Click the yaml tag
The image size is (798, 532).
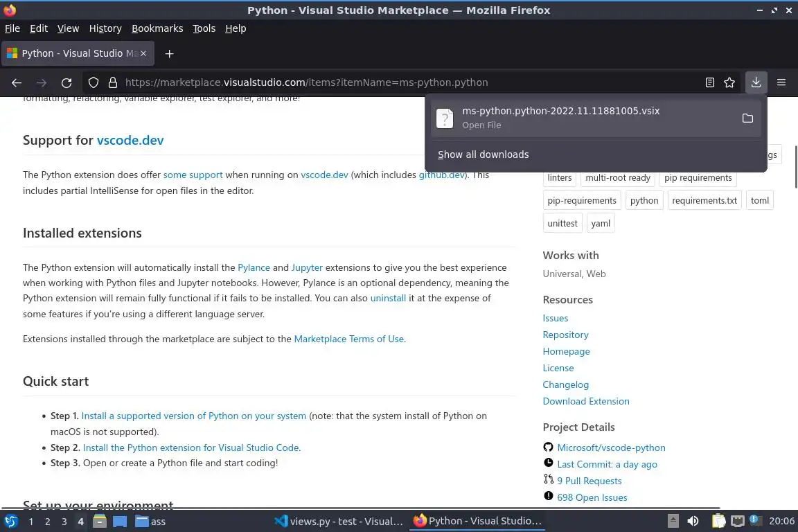pos(601,223)
